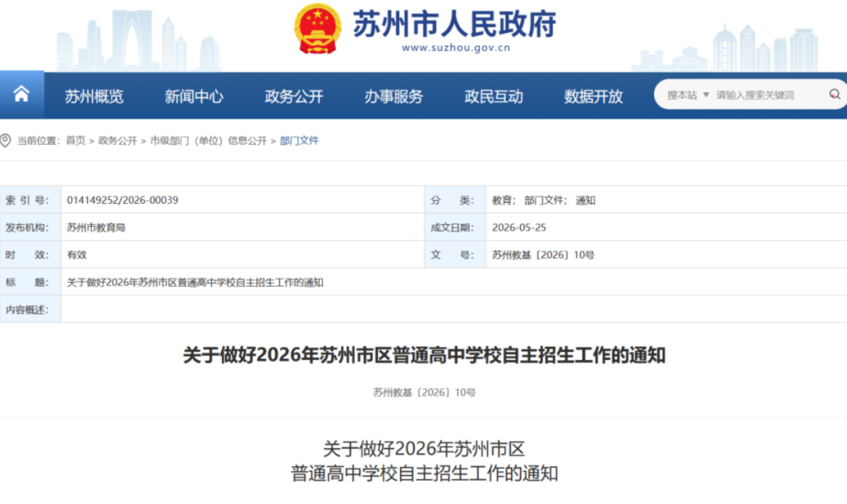
Task: Open 政务公开 breadcrumb link
Action: 117,141
